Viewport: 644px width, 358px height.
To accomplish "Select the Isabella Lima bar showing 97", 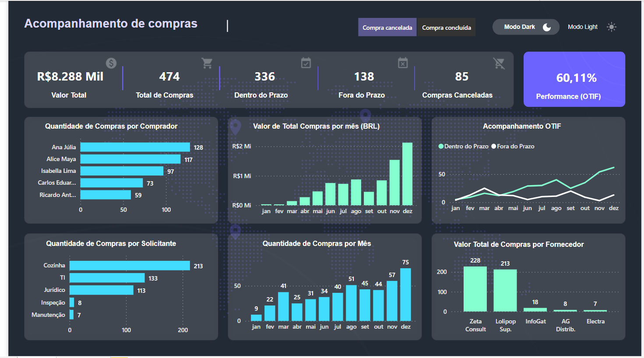I will [122, 171].
